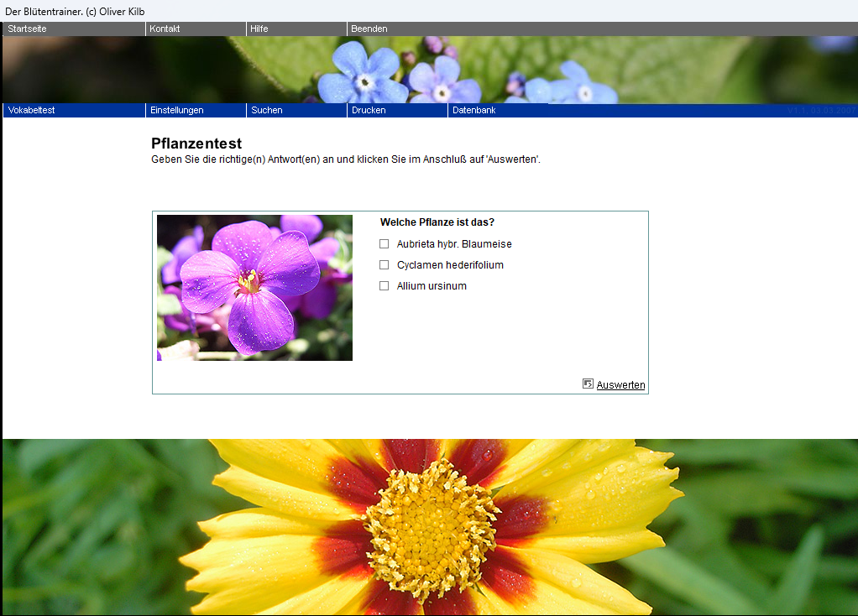This screenshot has width=858, height=616.
Task: Click the purple flower quiz photo
Action: pyautogui.click(x=254, y=288)
